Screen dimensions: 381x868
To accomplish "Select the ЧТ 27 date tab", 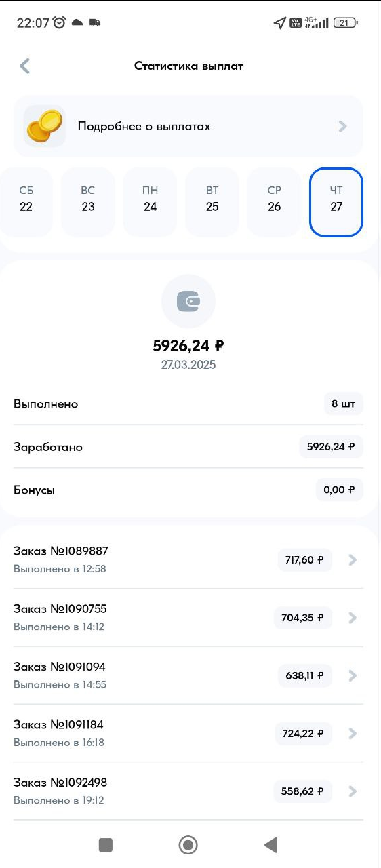I will coord(336,201).
